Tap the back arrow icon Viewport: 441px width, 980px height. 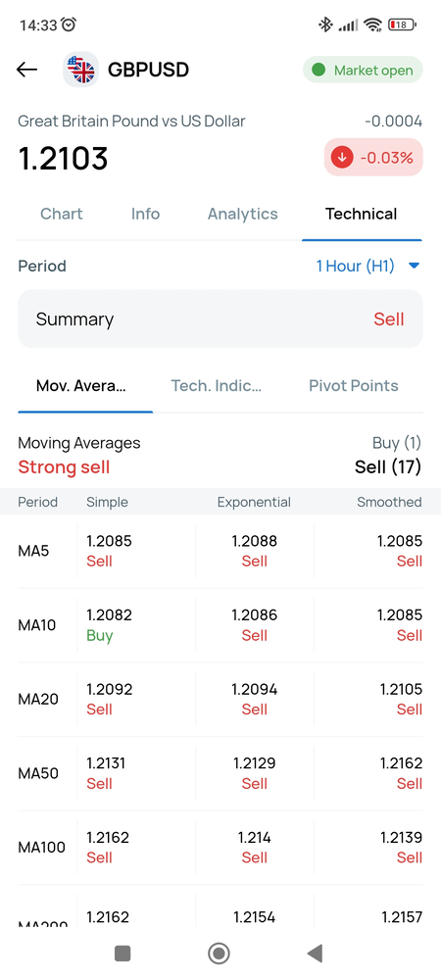[x=26, y=70]
